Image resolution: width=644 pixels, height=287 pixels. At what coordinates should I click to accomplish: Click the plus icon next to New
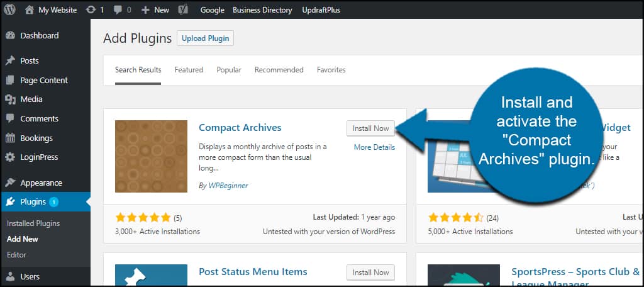coord(145,10)
